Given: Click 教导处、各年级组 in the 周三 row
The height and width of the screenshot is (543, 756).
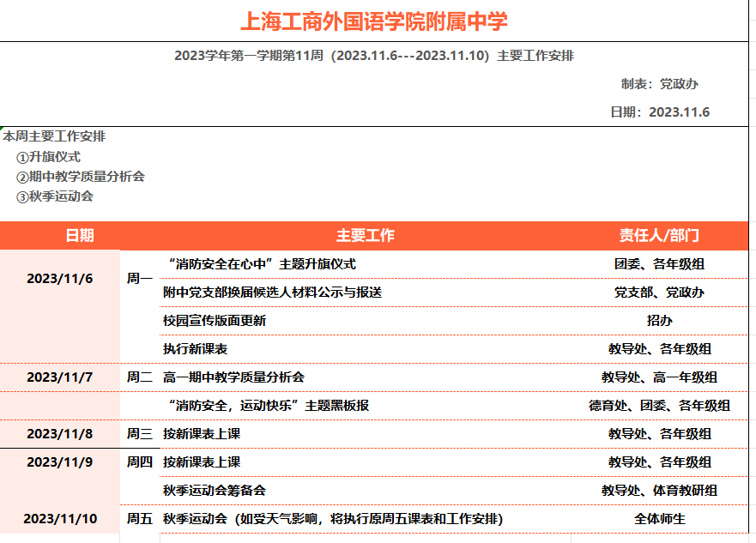Looking at the screenshot, I should click(x=659, y=434).
